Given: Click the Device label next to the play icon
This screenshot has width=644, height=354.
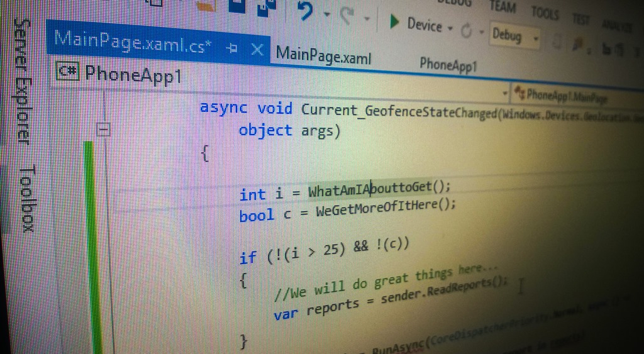Looking at the screenshot, I should (x=425, y=25).
